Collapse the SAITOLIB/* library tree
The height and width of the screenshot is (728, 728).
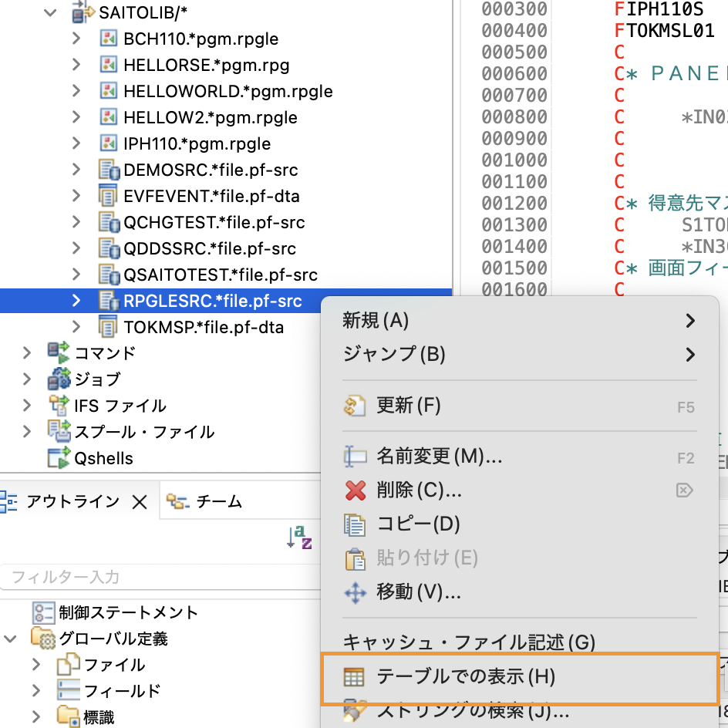(49, 12)
